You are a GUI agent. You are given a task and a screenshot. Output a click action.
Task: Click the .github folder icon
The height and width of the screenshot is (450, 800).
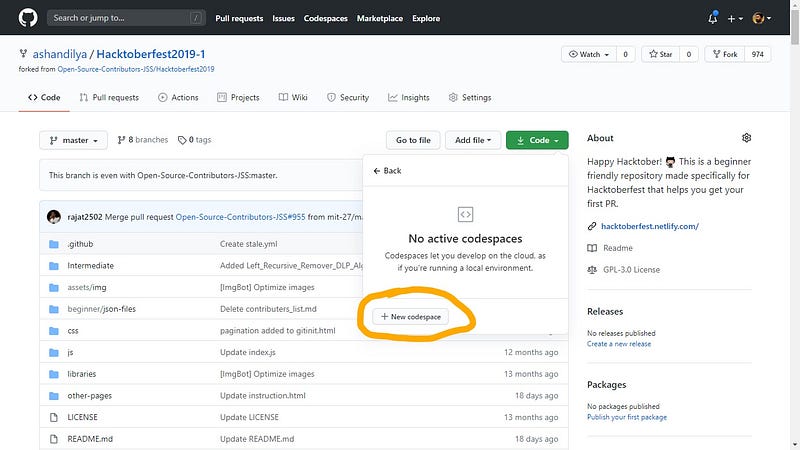point(54,244)
